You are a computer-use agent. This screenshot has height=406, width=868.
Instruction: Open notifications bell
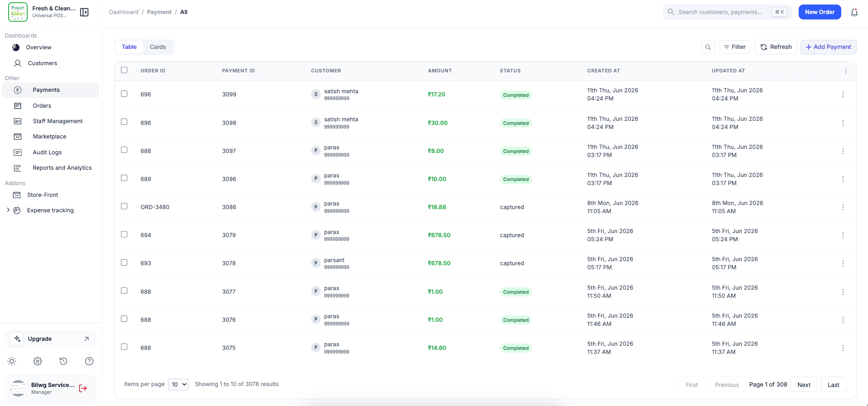click(x=854, y=12)
